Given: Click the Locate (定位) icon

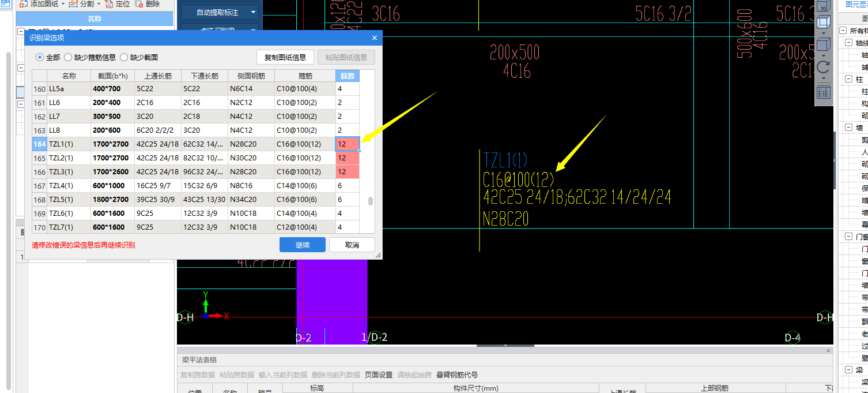Looking at the screenshot, I should [109, 3].
